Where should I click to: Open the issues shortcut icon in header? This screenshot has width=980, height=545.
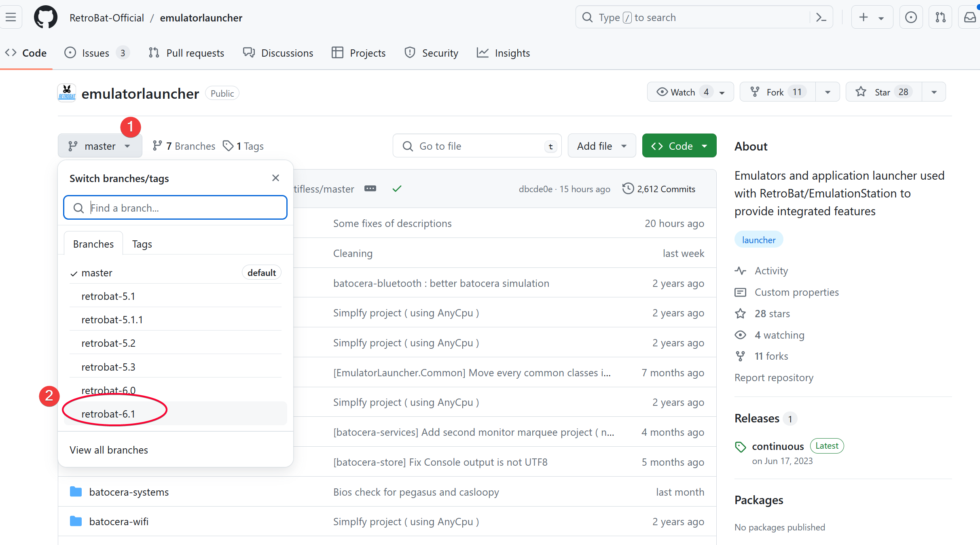click(911, 17)
